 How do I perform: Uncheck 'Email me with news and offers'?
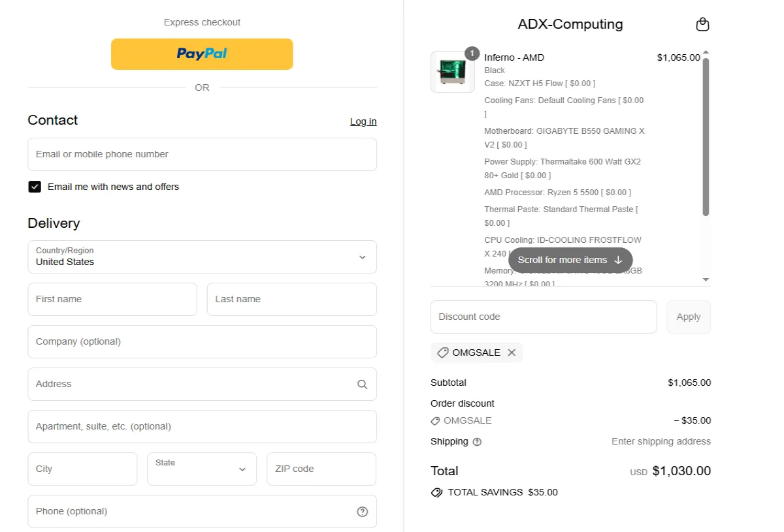[x=35, y=187]
